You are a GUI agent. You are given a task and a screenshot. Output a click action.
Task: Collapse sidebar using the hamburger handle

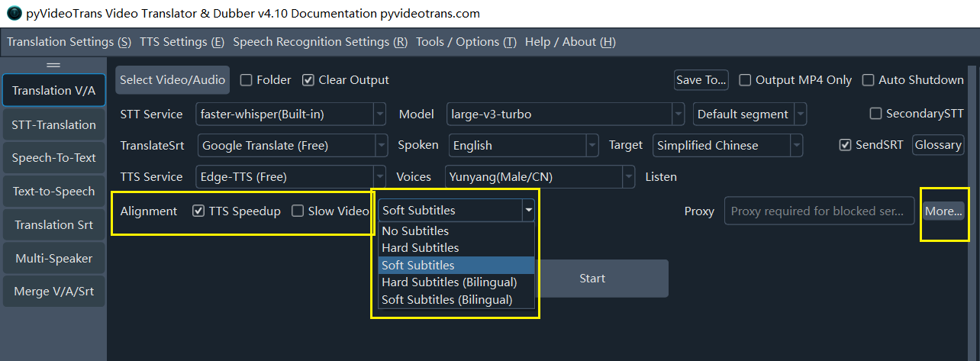(x=53, y=66)
